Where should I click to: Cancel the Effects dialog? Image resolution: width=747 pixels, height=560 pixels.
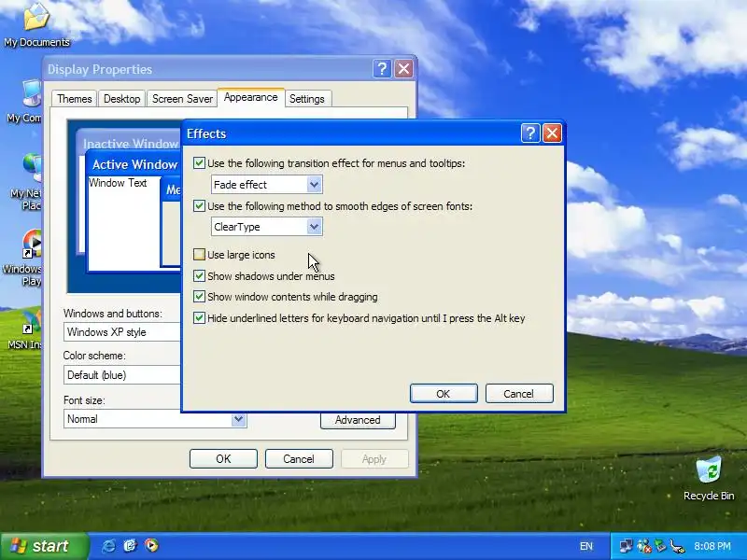point(519,394)
